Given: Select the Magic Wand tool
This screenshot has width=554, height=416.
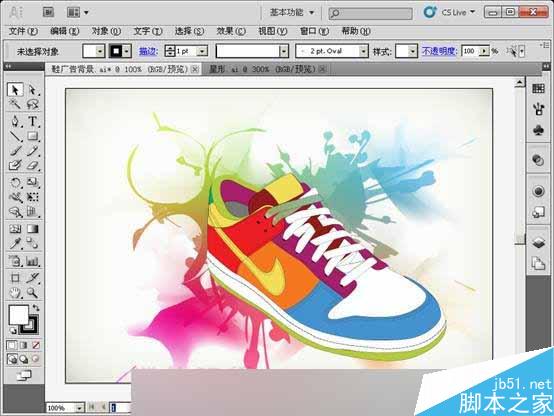Looking at the screenshot, I should (15, 104).
